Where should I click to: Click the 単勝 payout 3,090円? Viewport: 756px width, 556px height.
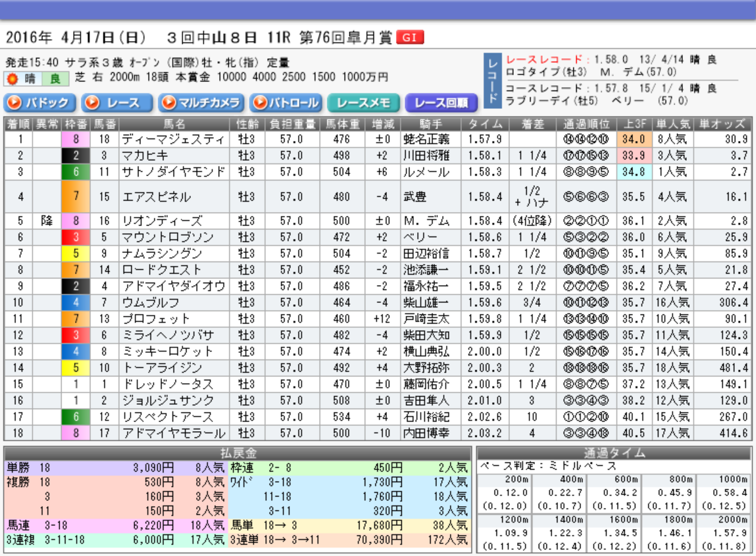pyautogui.click(x=153, y=468)
